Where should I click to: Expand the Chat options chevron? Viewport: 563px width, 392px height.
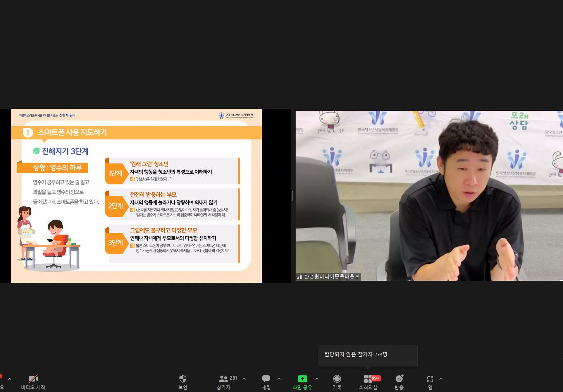(x=279, y=379)
